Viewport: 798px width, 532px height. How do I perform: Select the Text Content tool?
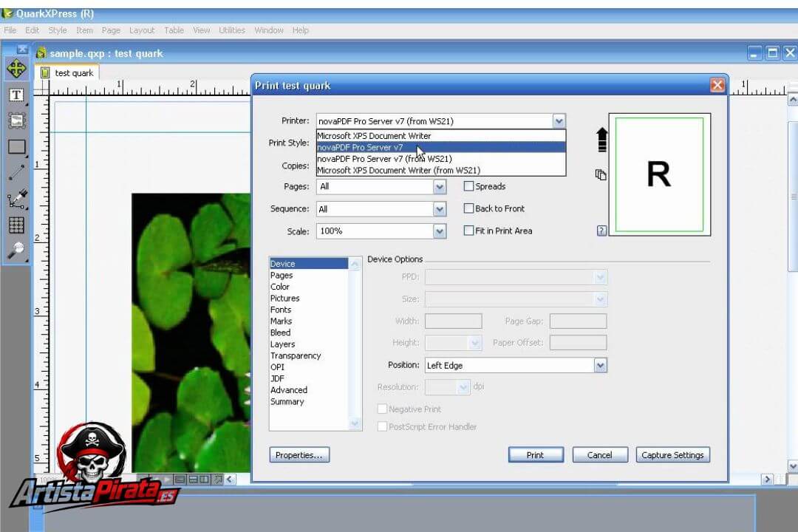click(16, 95)
